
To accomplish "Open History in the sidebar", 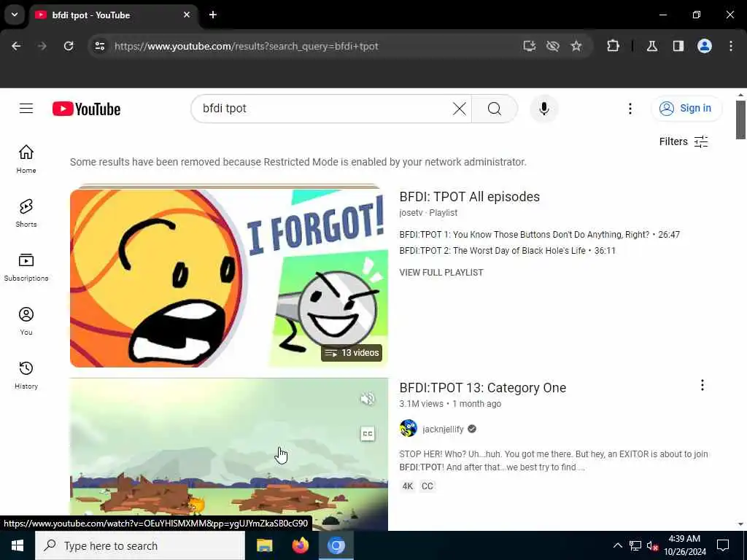I will point(26,376).
